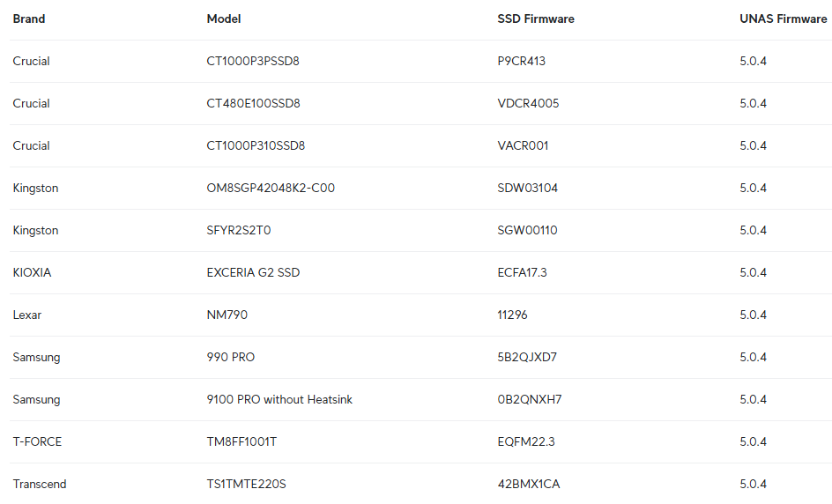Click the Model column header

tap(224, 19)
